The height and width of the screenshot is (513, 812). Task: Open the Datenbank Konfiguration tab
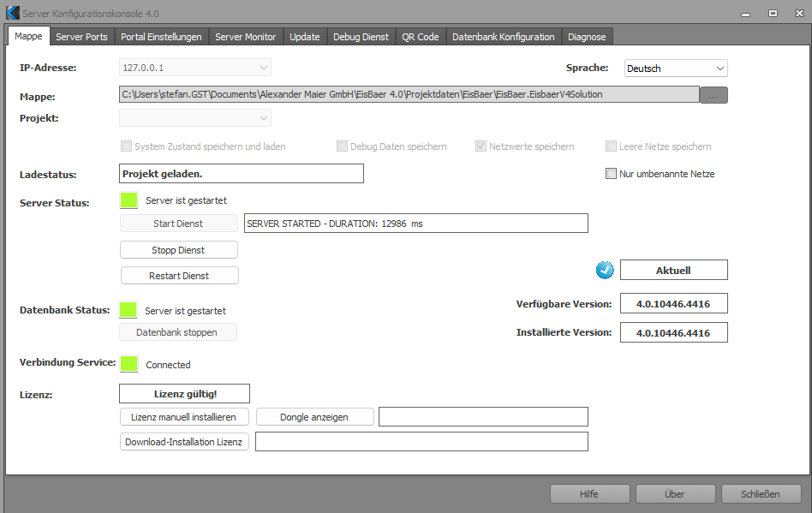[504, 37]
